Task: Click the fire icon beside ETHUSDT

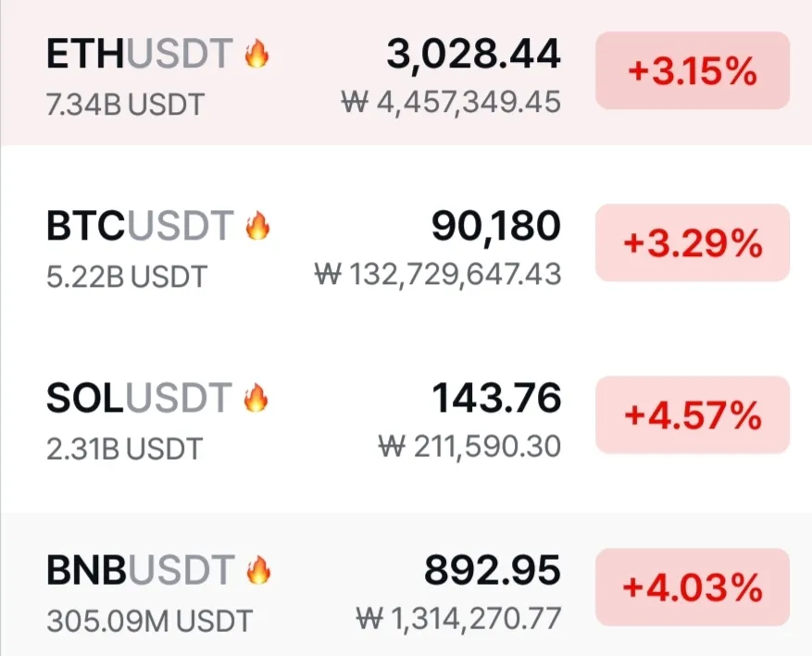Action: [x=256, y=56]
